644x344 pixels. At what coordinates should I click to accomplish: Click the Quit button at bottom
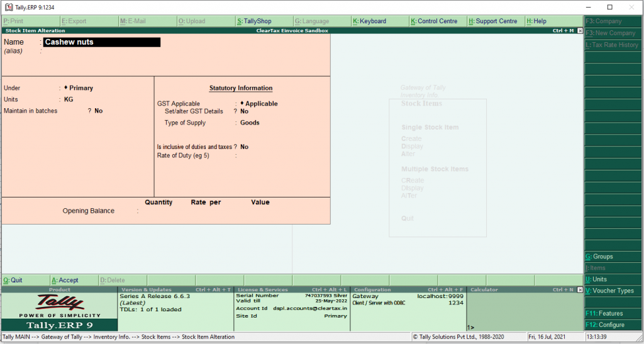click(x=13, y=280)
